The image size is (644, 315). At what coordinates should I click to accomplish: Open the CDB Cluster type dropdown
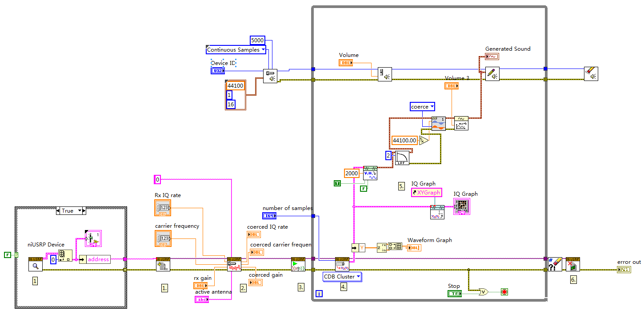click(342, 277)
